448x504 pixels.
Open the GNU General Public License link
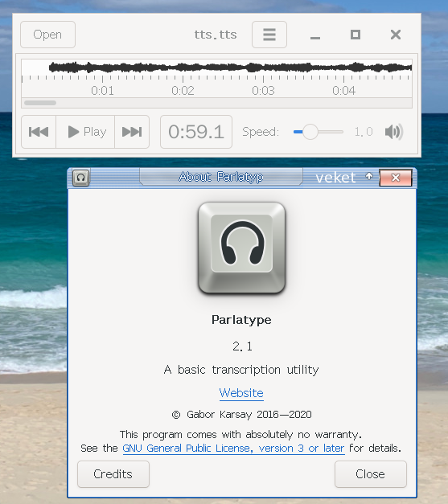click(233, 448)
